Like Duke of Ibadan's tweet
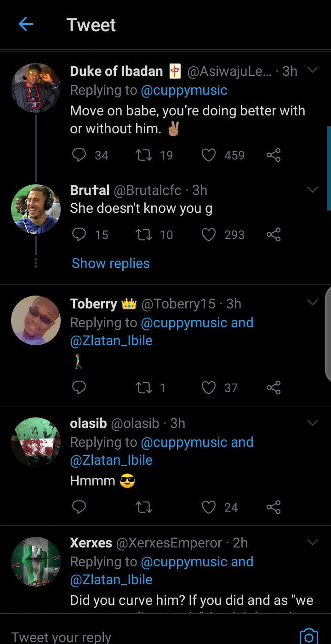Viewport: 331px width, 644px height. coord(209,155)
